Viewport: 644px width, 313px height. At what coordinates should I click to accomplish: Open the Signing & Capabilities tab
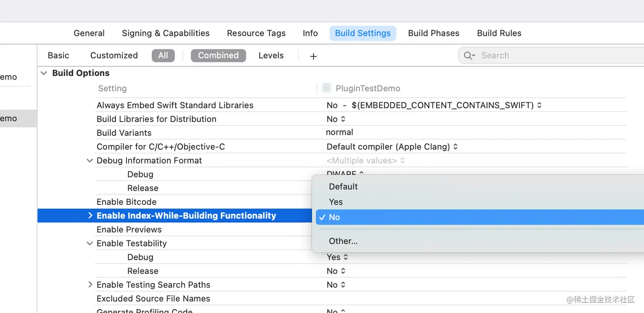(165, 33)
